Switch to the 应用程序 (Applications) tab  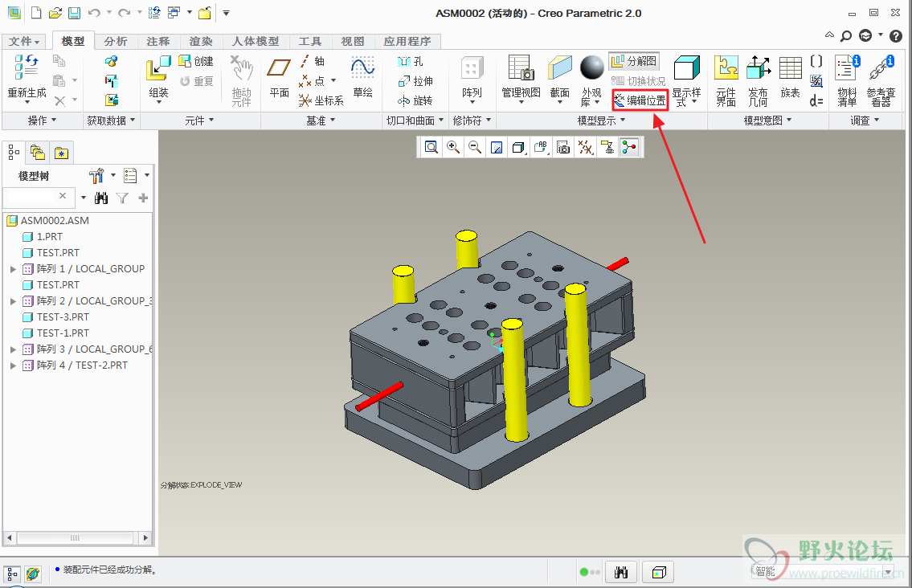click(407, 41)
